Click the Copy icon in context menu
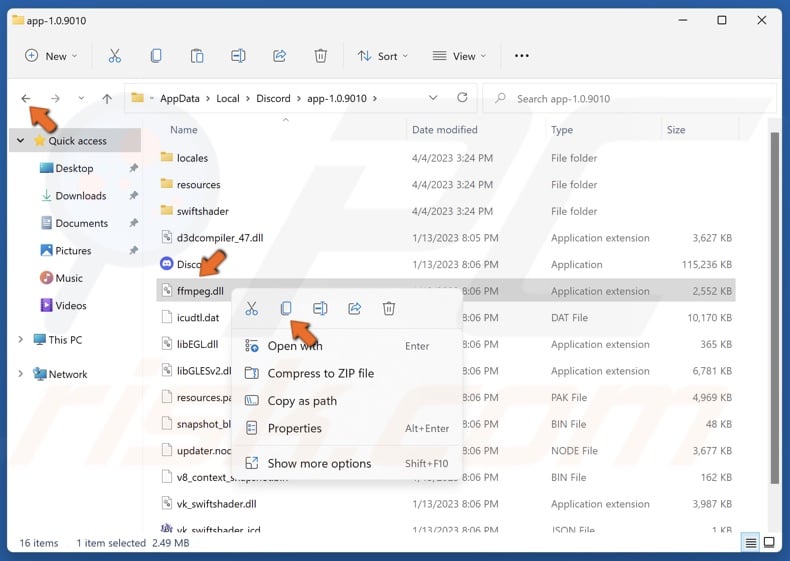This screenshot has height=561, width=790. [x=285, y=309]
